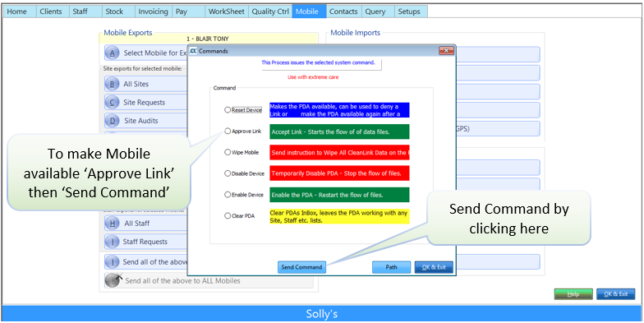Click the D icon beside Site Audits
The height and width of the screenshot is (323, 644).
pos(112,121)
